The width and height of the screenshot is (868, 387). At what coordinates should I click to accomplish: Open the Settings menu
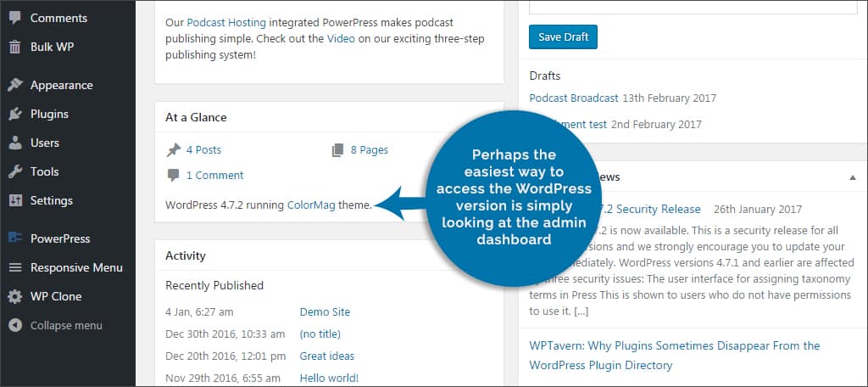tap(52, 200)
